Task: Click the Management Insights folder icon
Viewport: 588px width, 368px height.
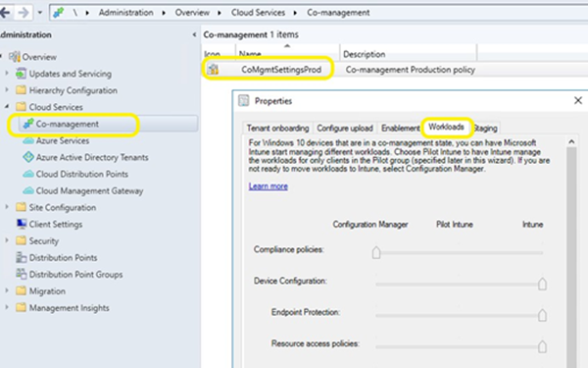Action: [21, 307]
